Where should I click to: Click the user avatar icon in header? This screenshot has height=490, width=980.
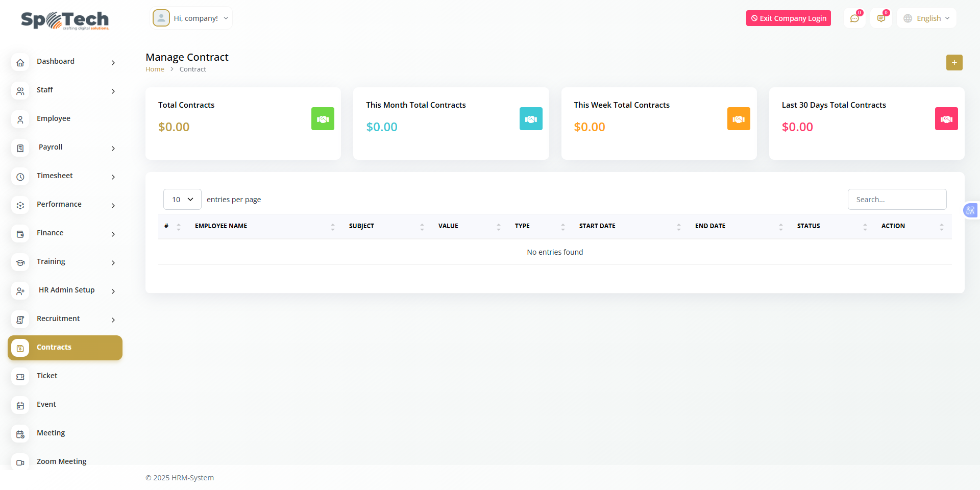[x=161, y=18]
